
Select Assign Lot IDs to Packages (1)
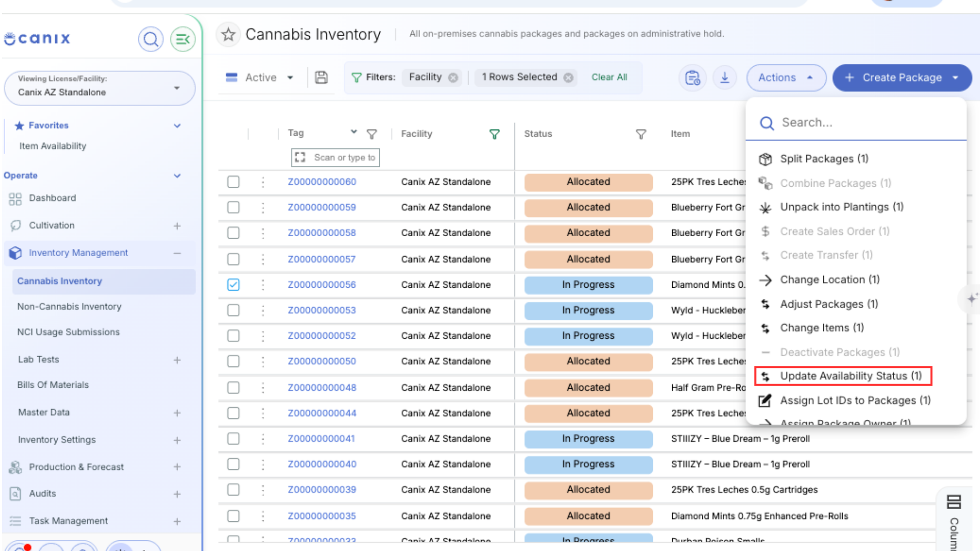tap(844, 401)
